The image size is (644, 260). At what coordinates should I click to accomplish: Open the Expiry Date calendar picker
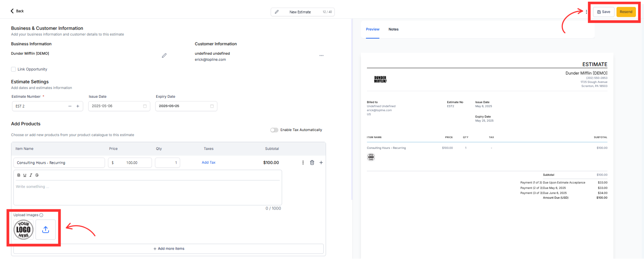pyautogui.click(x=212, y=106)
